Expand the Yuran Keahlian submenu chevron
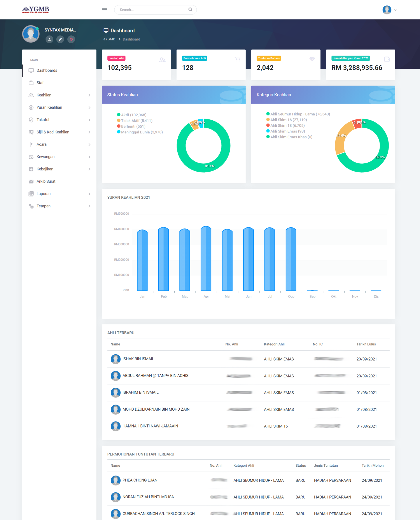This screenshot has width=420, height=520. [89, 108]
